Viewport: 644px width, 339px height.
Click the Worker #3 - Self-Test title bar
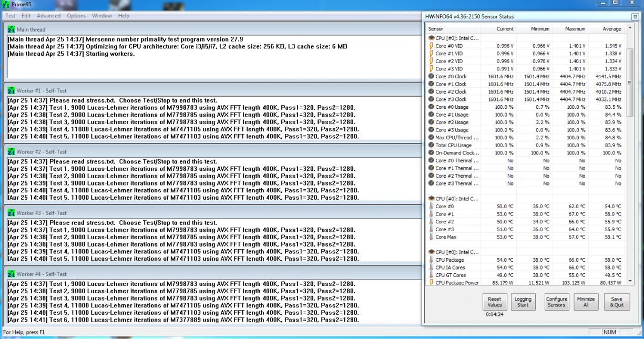click(212, 213)
